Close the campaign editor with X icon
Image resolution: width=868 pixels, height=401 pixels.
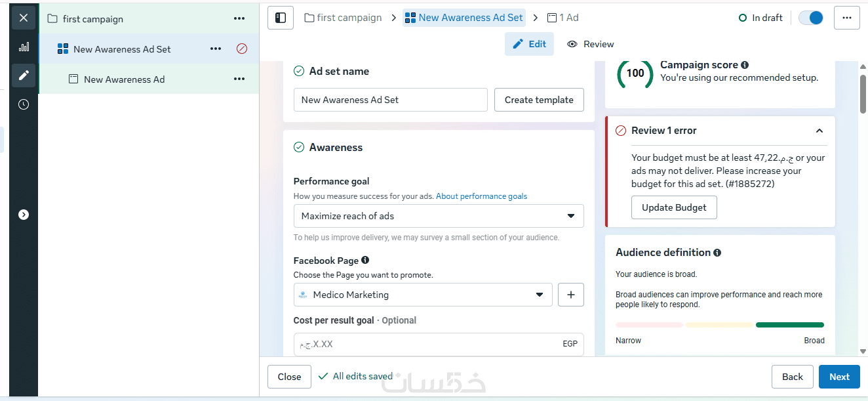tap(24, 18)
